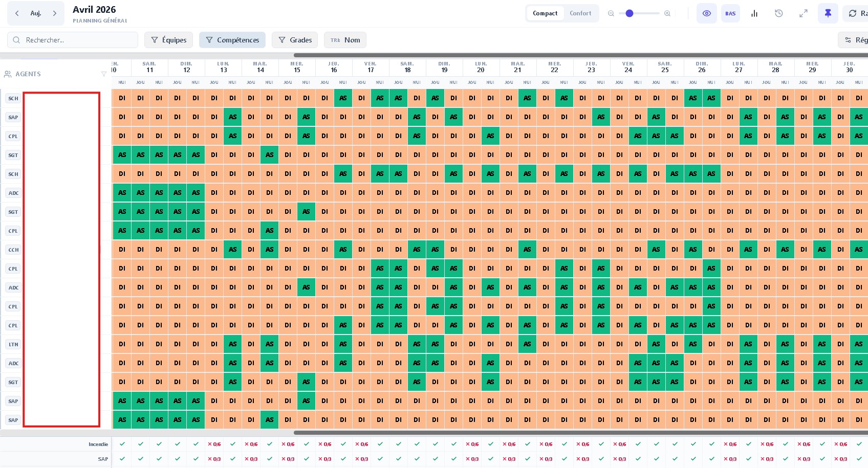Jump to today with the Auj. button
This screenshot has width=868, height=468.
[x=36, y=13]
